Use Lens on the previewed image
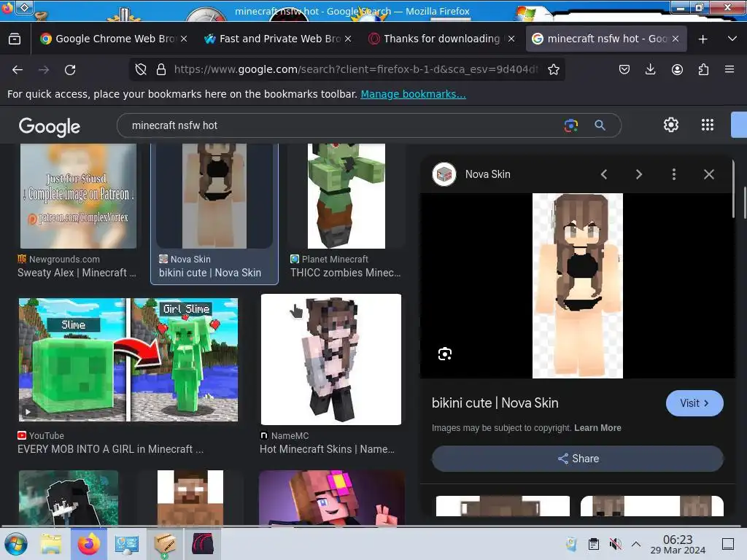The width and height of the screenshot is (747, 560). pyautogui.click(x=444, y=354)
